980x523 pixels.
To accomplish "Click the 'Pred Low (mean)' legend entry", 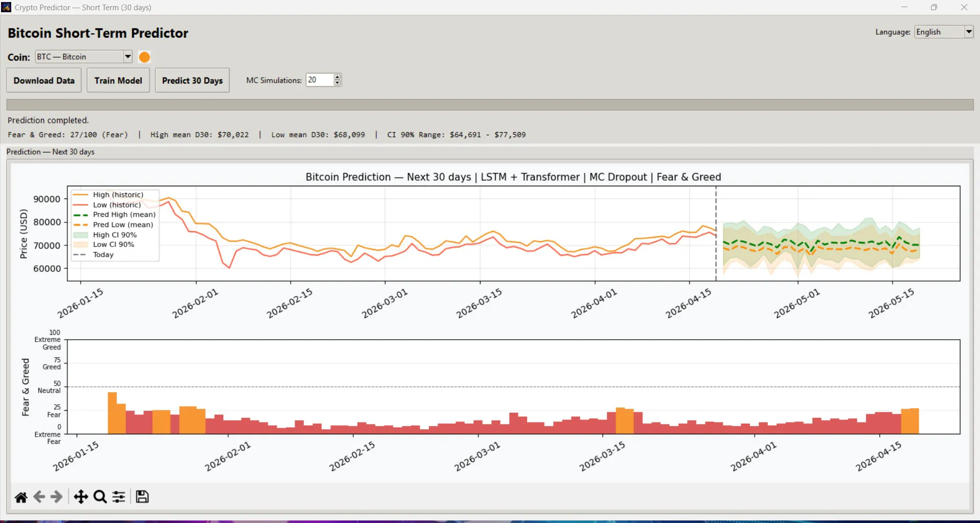I will click(123, 225).
